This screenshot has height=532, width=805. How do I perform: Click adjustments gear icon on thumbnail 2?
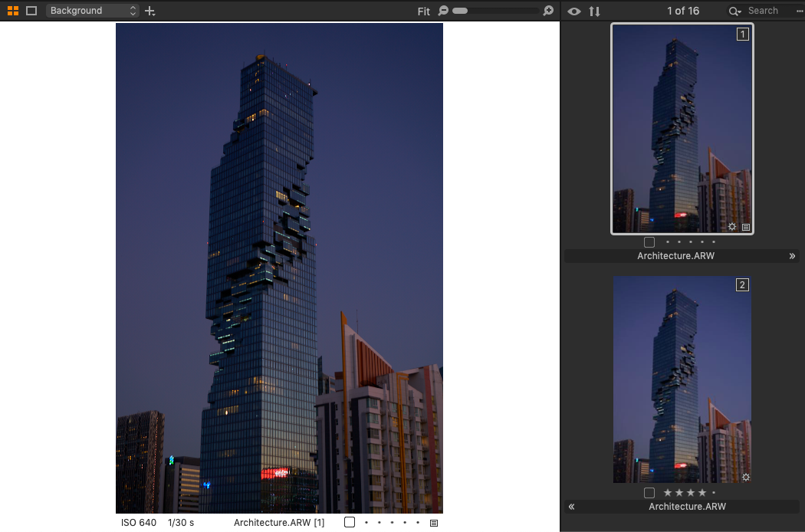point(746,477)
